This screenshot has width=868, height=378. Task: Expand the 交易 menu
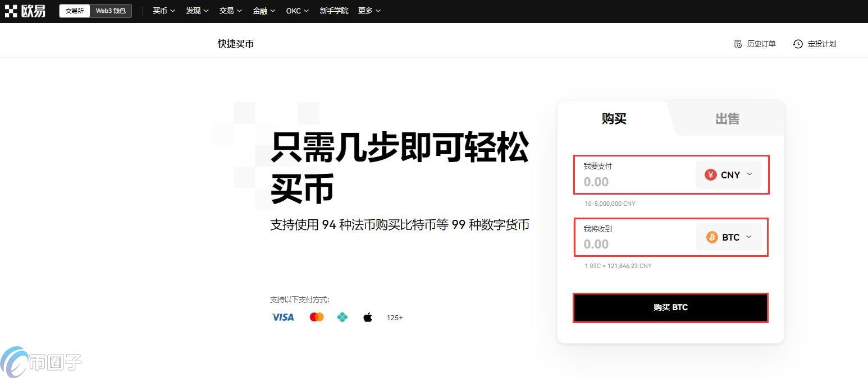pyautogui.click(x=230, y=11)
